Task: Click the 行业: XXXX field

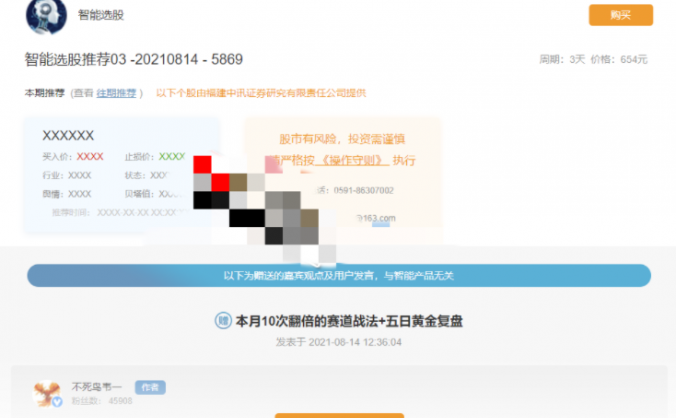Action: tap(67, 175)
